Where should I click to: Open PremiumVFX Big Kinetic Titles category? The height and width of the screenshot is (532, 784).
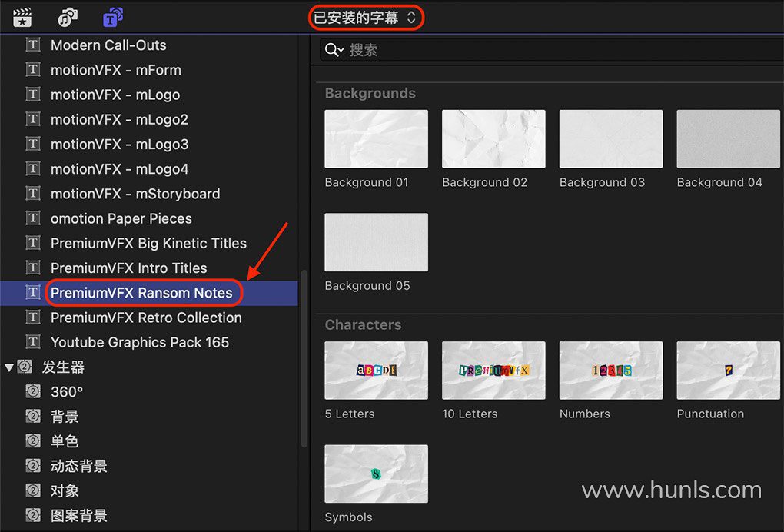tap(148, 243)
